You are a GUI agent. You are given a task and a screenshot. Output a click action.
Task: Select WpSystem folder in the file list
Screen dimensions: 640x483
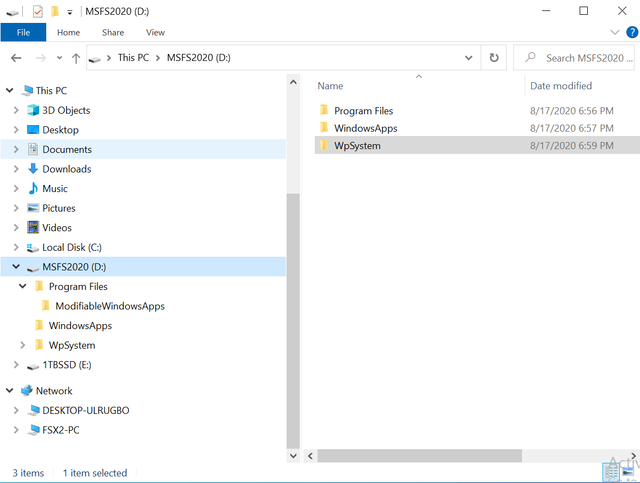click(477, 145)
